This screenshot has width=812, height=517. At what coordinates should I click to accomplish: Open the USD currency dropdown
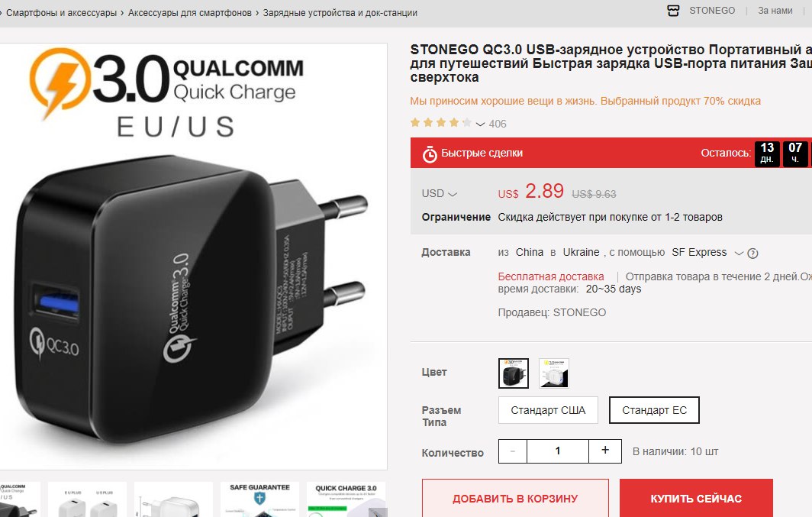click(x=439, y=193)
